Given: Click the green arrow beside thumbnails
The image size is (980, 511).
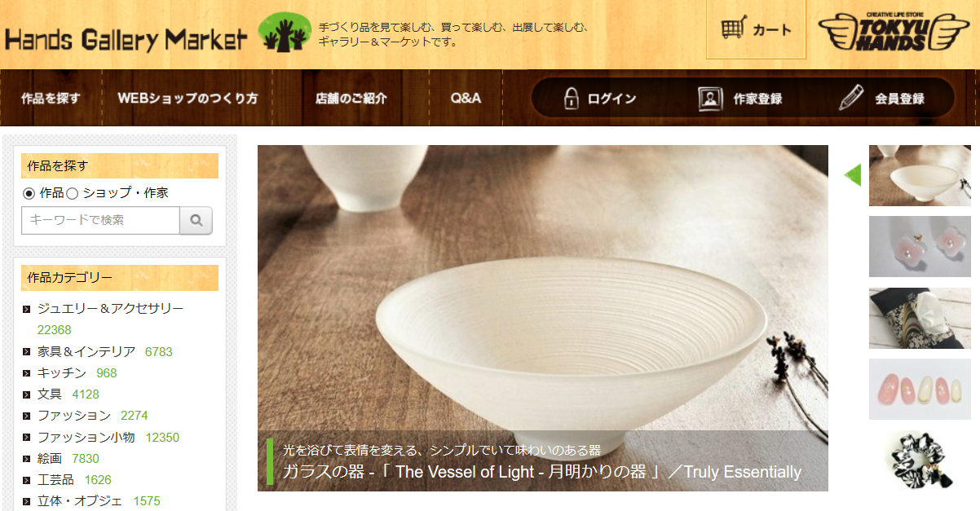Looking at the screenshot, I should click(x=853, y=174).
